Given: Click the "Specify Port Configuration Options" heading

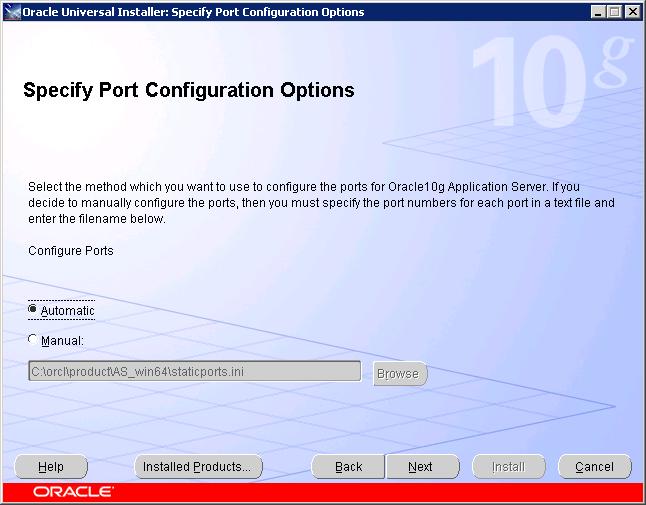Looking at the screenshot, I should point(189,91).
